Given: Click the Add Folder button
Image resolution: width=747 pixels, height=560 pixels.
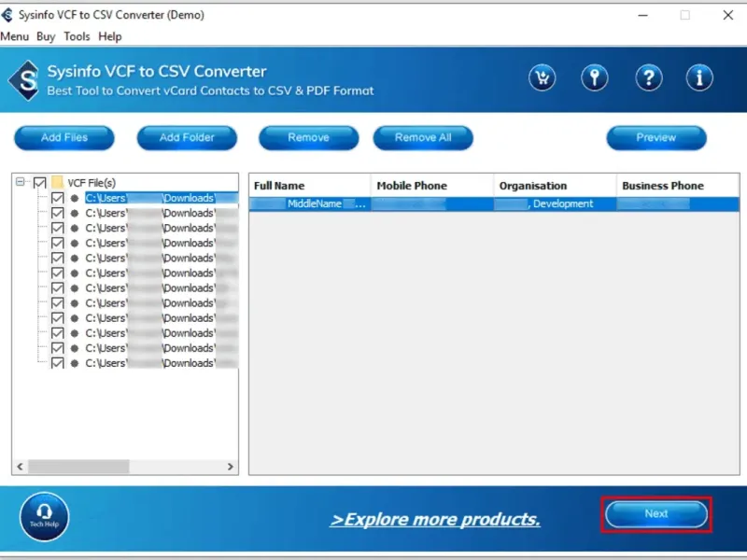Looking at the screenshot, I should tap(187, 137).
